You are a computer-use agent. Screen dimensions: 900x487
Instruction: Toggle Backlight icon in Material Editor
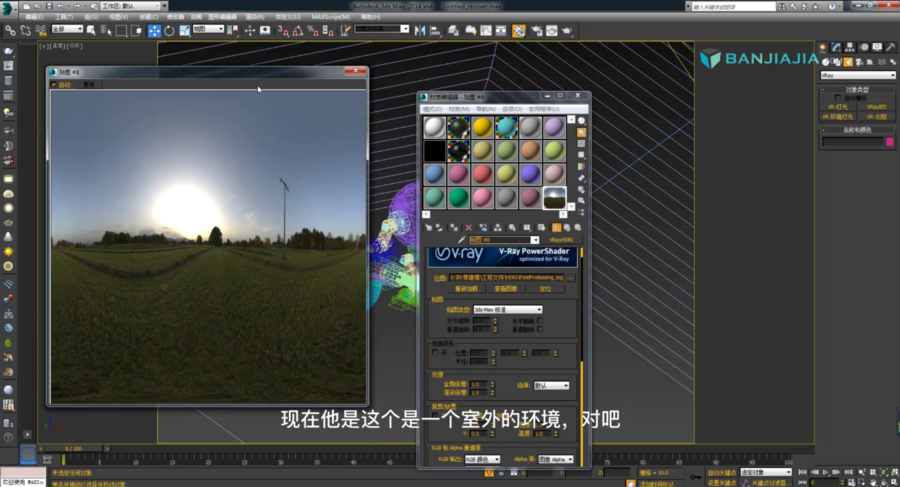[x=581, y=133]
